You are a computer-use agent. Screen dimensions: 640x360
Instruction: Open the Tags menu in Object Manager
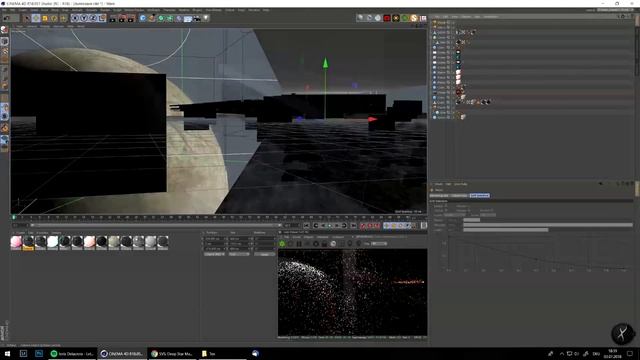pyautogui.click(x=478, y=17)
